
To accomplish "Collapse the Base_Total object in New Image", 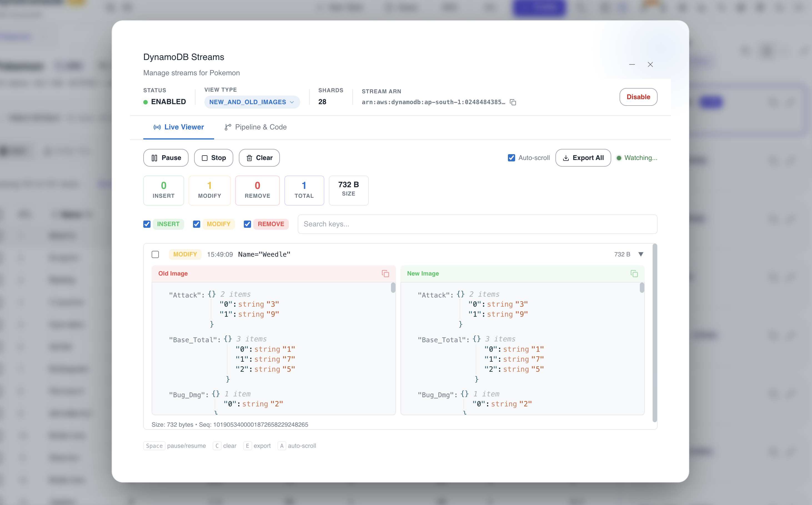I will pyautogui.click(x=477, y=339).
